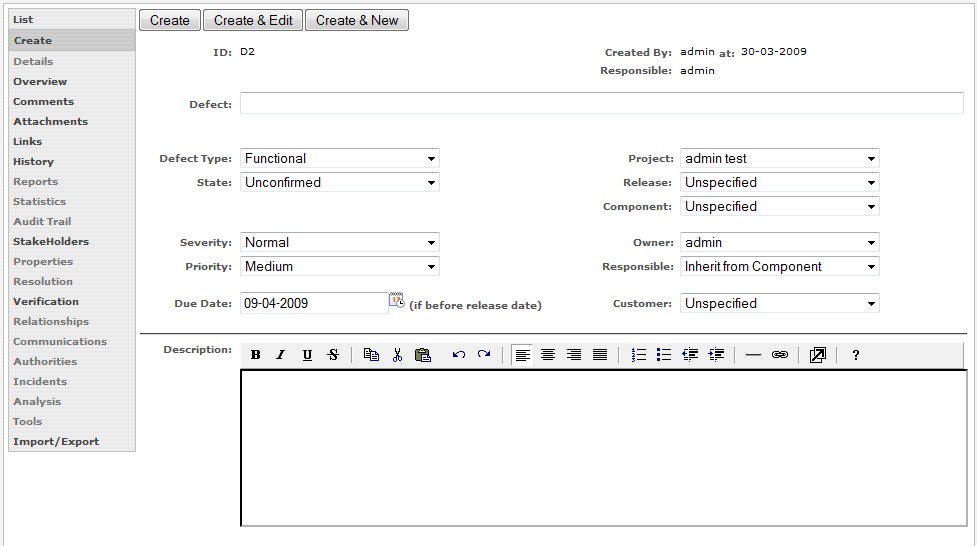This screenshot has height=546, width=977.
Task: Click the cut scissors icon
Action: [397, 355]
